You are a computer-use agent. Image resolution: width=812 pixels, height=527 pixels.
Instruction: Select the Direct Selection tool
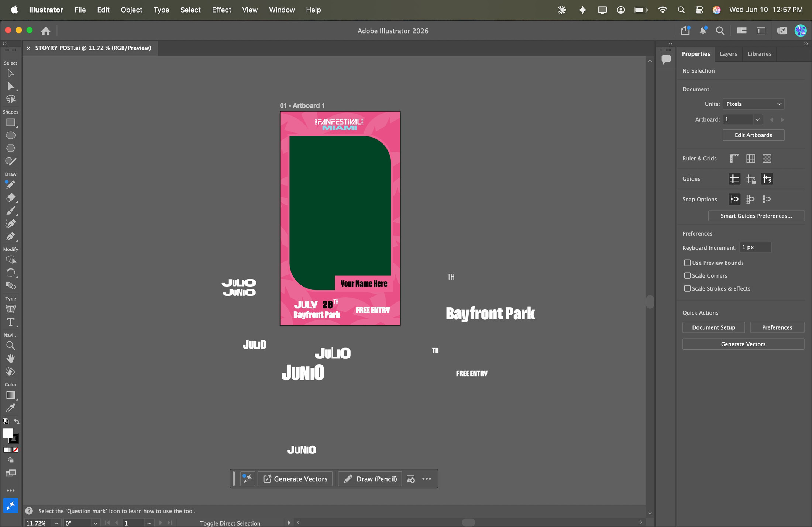(x=10, y=86)
